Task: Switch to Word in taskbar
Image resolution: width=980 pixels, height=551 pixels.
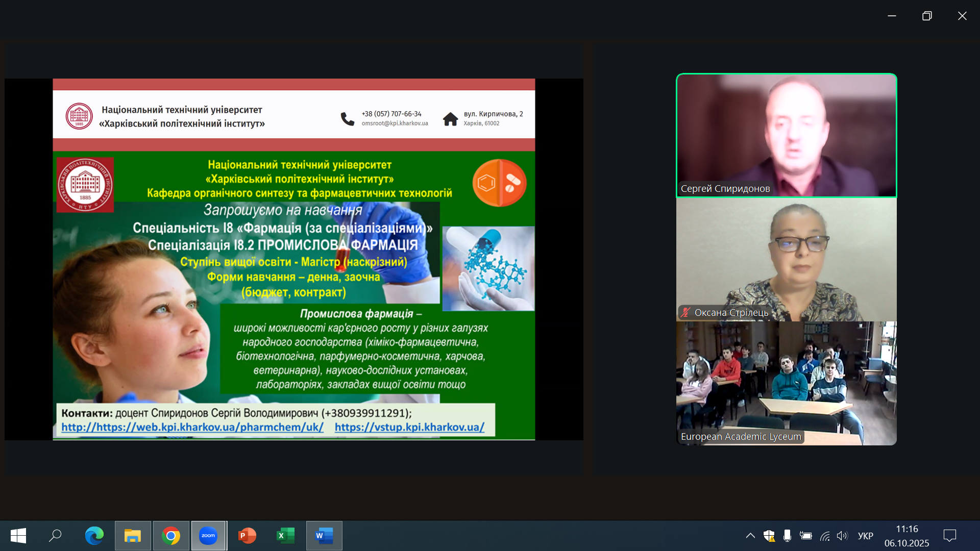Action: point(324,536)
